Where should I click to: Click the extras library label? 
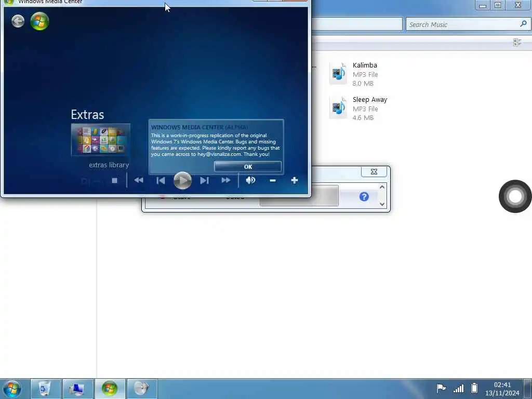click(x=109, y=165)
